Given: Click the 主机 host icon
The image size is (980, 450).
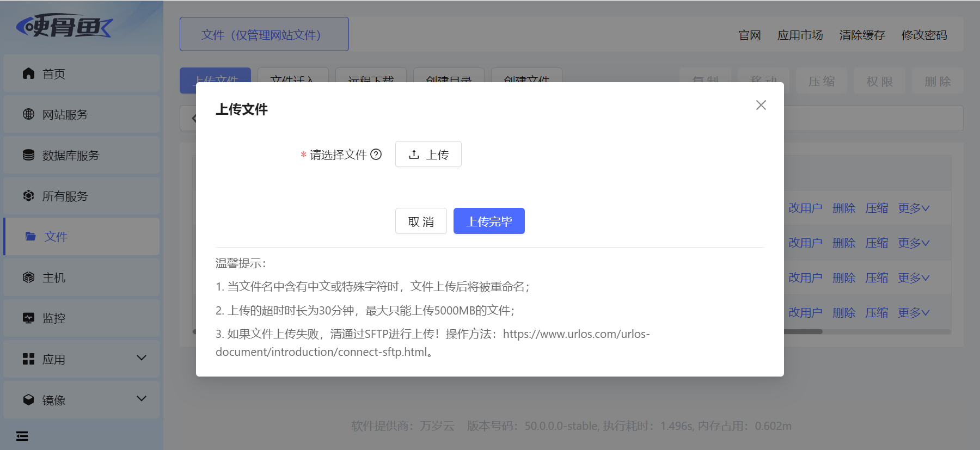Looking at the screenshot, I should pos(29,278).
